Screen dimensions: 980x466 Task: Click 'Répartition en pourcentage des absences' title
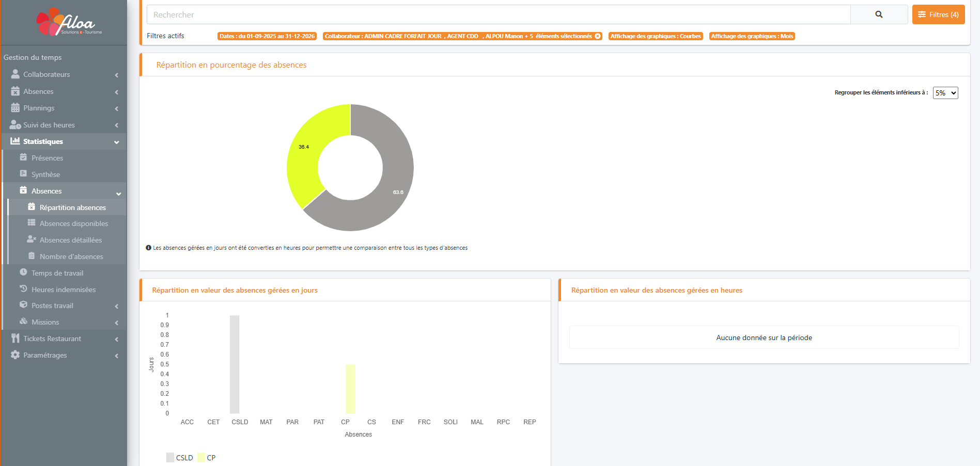click(x=231, y=65)
